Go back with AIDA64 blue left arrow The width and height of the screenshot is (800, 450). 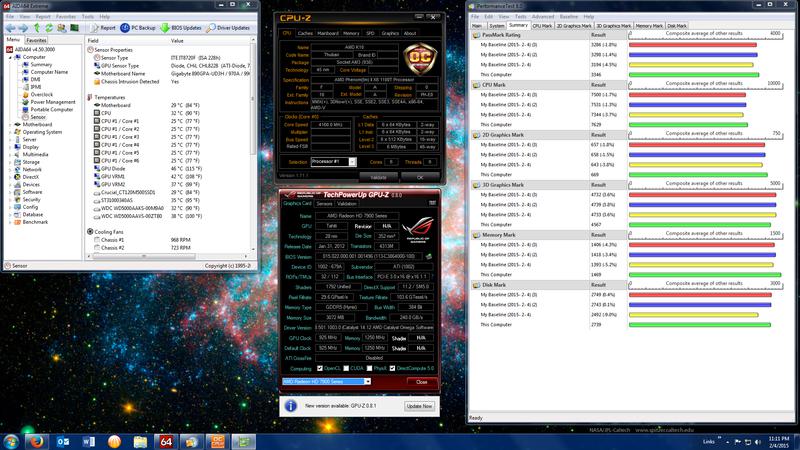tap(10, 28)
